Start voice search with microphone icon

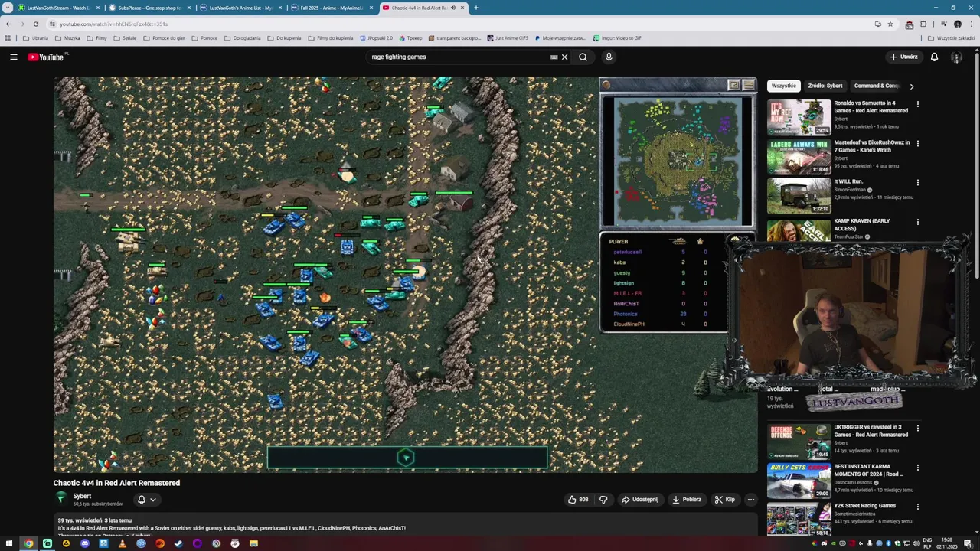[x=609, y=57]
